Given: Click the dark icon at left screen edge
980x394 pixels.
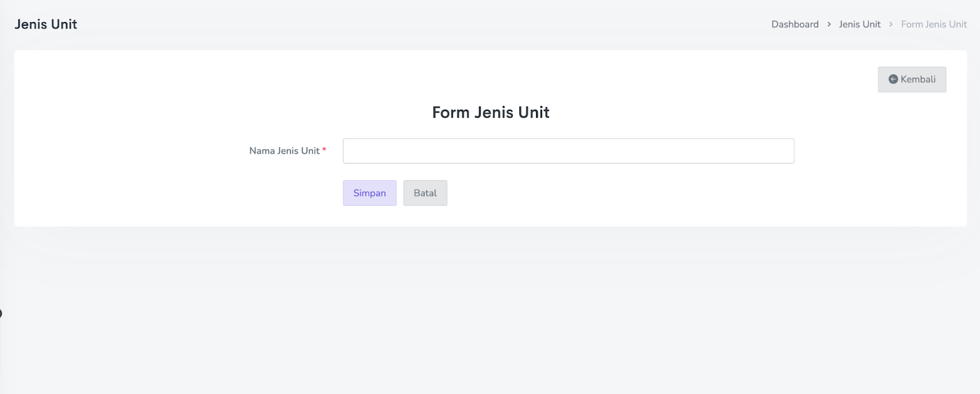Looking at the screenshot, I should point(1,314).
